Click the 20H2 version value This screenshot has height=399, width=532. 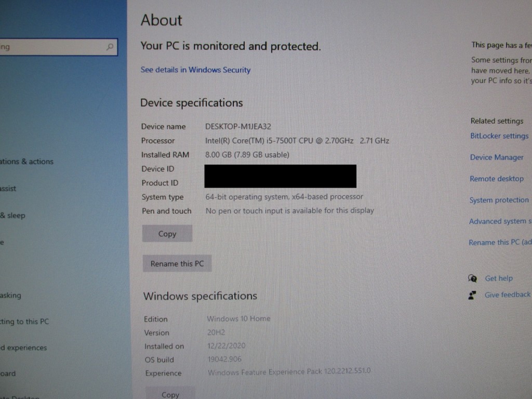216,332
